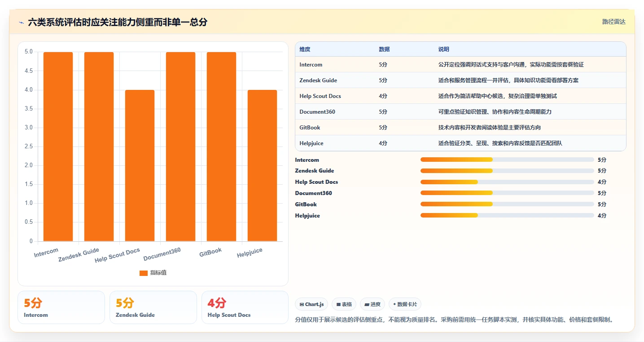Click the Help Scout Docs progress bar
This screenshot has width=644, height=342.
pos(507,182)
